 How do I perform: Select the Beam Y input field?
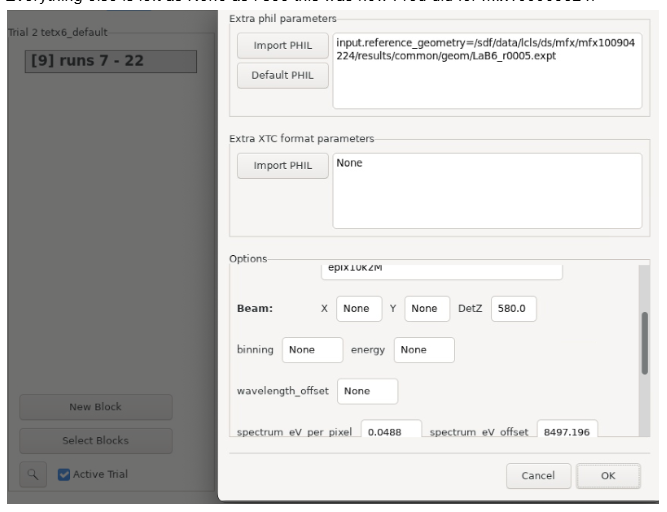427,308
